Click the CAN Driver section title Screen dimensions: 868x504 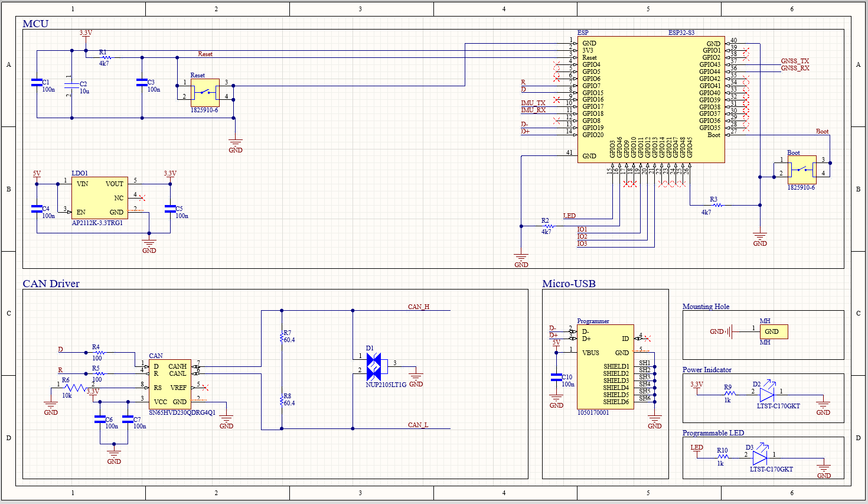coord(51,284)
